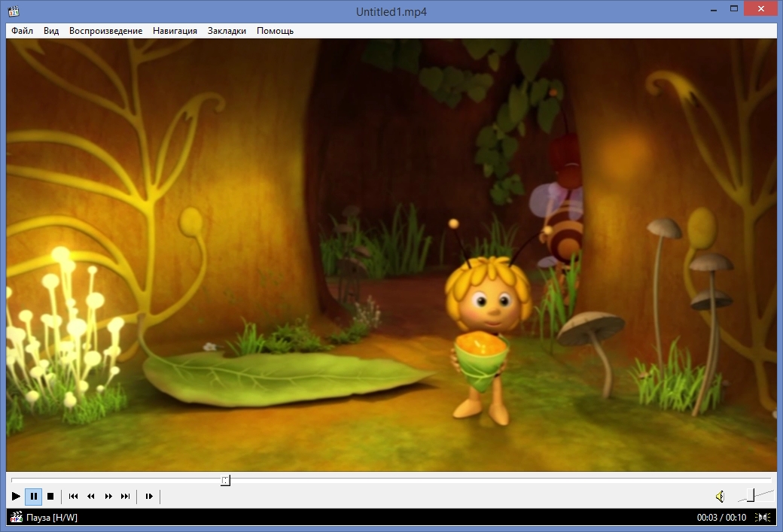
Task: Click the video frame showing the bee
Action: click(x=391, y=255)
